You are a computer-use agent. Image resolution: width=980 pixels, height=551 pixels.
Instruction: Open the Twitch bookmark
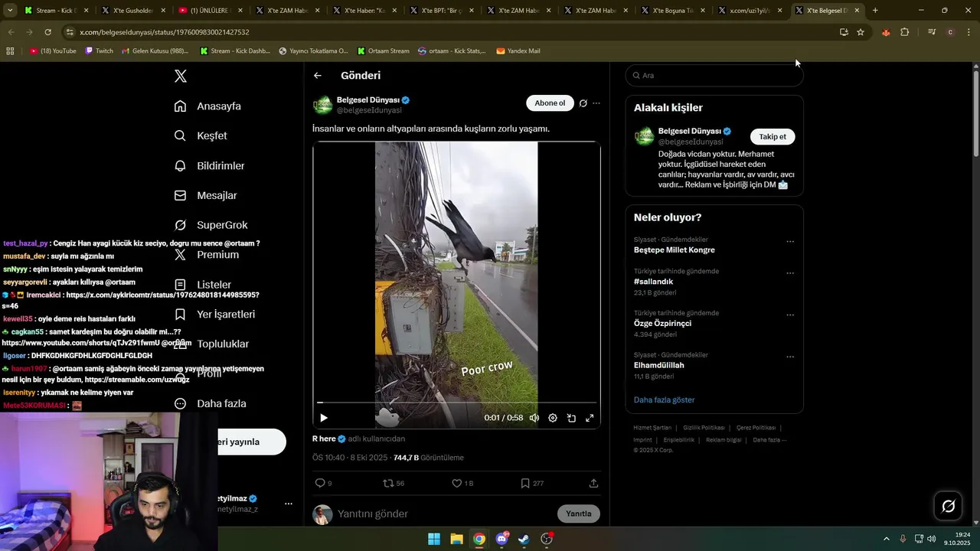(100, 51)
